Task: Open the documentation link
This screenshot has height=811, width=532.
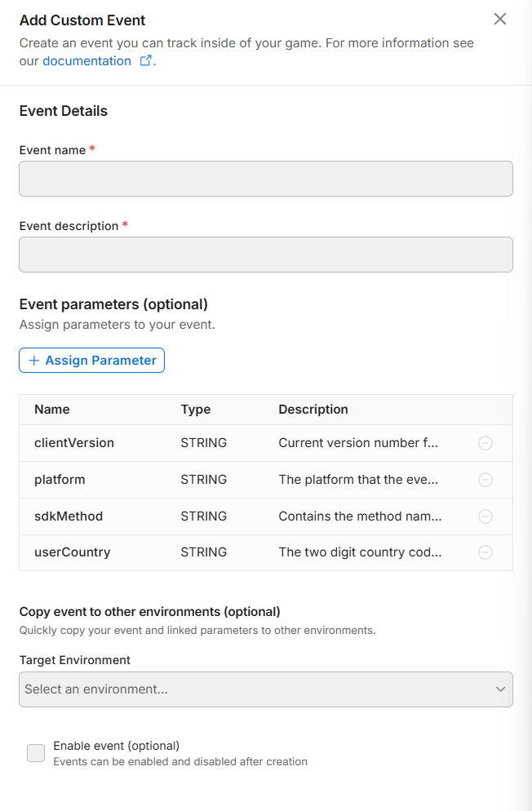Action: (x=86, y=61)
